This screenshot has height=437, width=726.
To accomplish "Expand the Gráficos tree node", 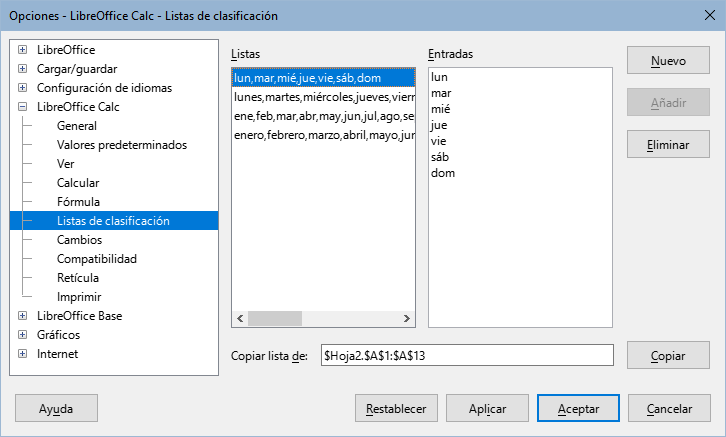I will pyautogui.click(x=23, y=335).
